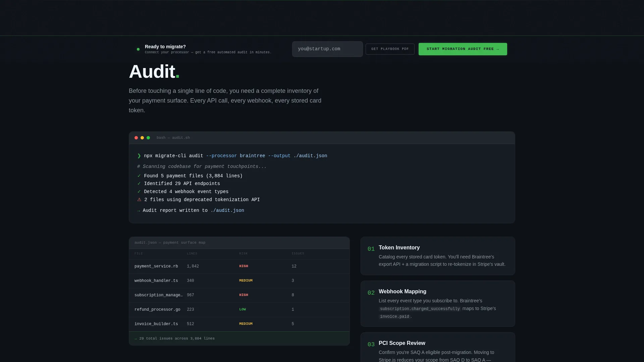Select the webhook_handler.ts row
This screenshot has width=644, height=362.
[x=239, y=281]
